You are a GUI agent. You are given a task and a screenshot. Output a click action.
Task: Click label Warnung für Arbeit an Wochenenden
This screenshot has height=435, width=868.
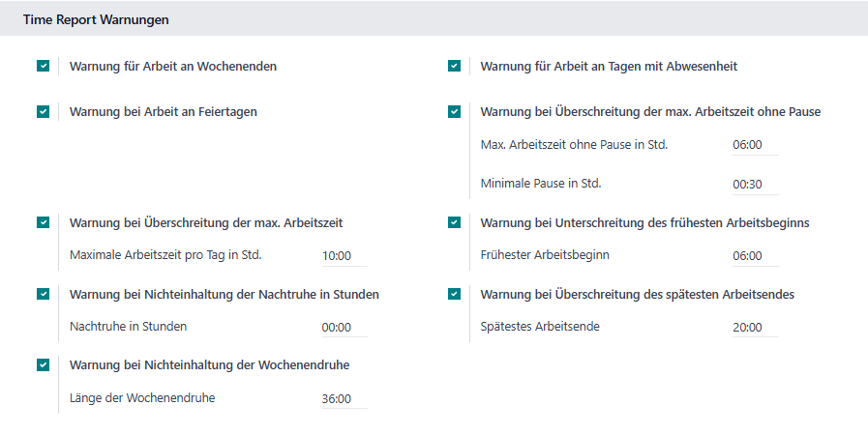tap(173, 67)
